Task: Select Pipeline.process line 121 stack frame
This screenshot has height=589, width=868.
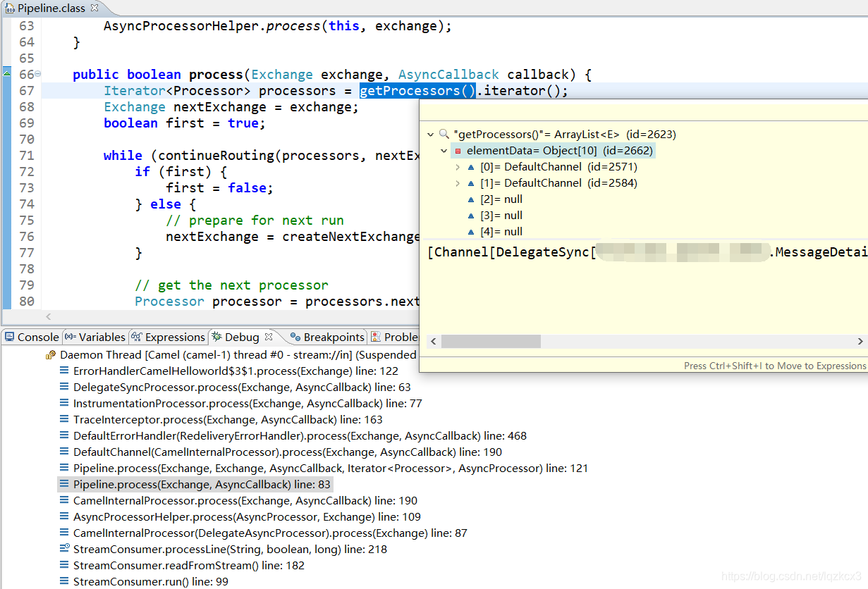Action: coord(331,469)
